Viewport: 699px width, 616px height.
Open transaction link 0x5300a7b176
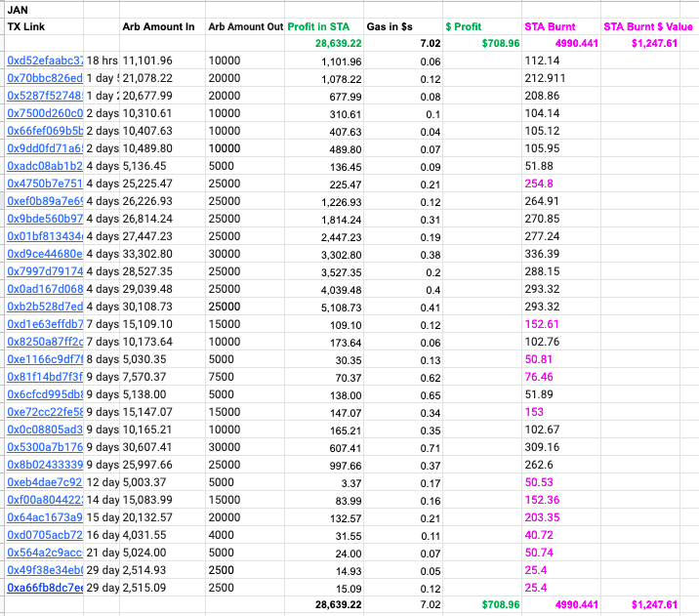point(45,447)
